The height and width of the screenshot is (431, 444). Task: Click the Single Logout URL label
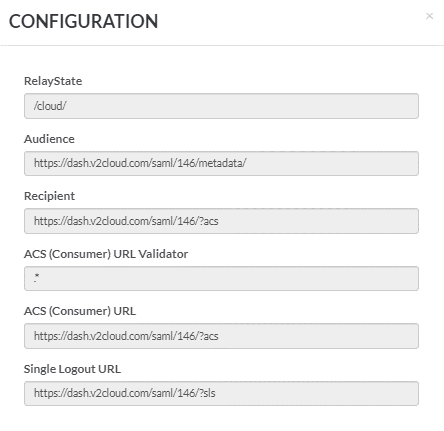click(72, 369)
